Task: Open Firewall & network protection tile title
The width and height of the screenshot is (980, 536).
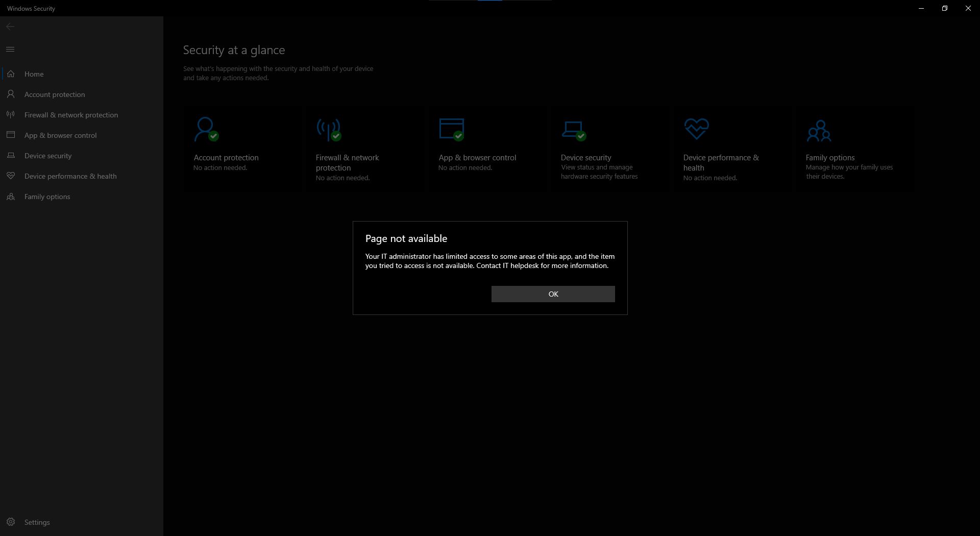Action: coord(347,163)
